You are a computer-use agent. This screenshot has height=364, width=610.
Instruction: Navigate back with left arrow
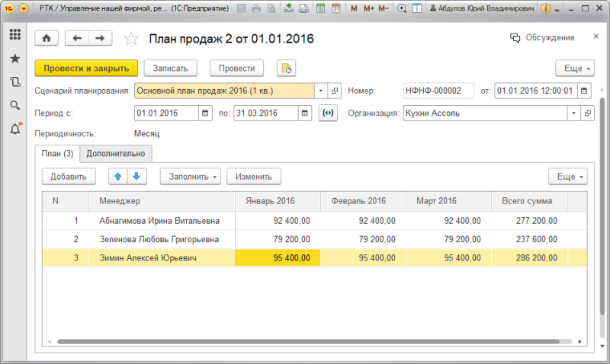point(77,38)
